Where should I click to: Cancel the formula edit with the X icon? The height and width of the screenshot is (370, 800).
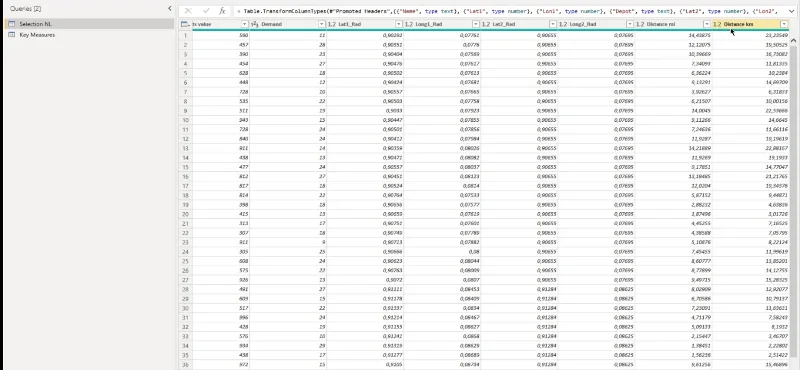tap(188, 10)
